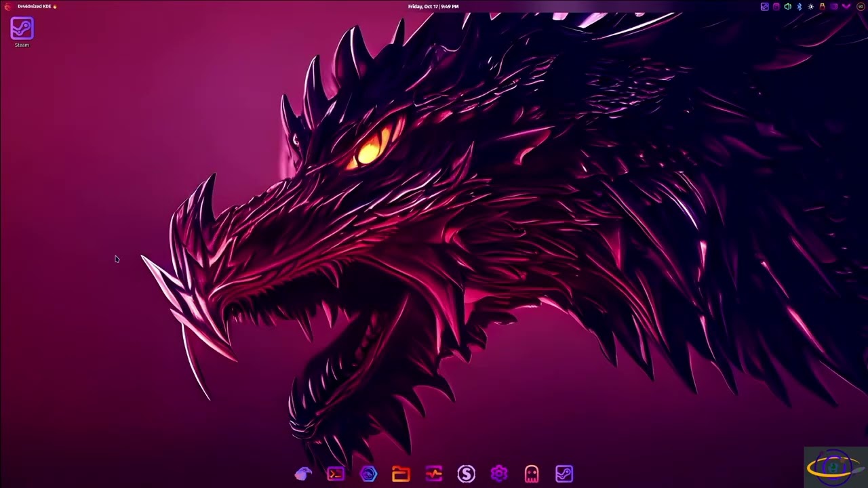Expand hidden system tray icons arrow

(846, 7)
